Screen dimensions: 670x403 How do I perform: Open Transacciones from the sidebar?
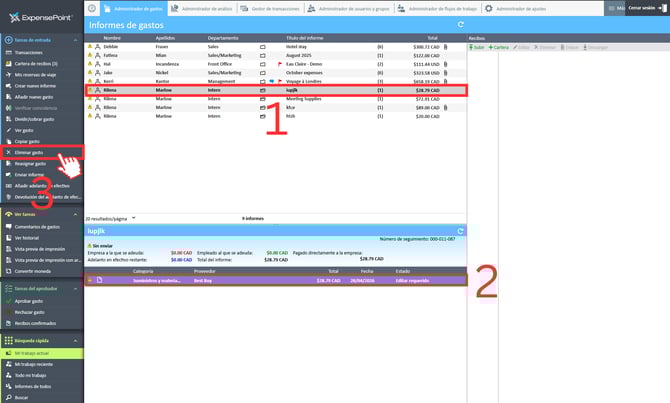pos(29,51)
